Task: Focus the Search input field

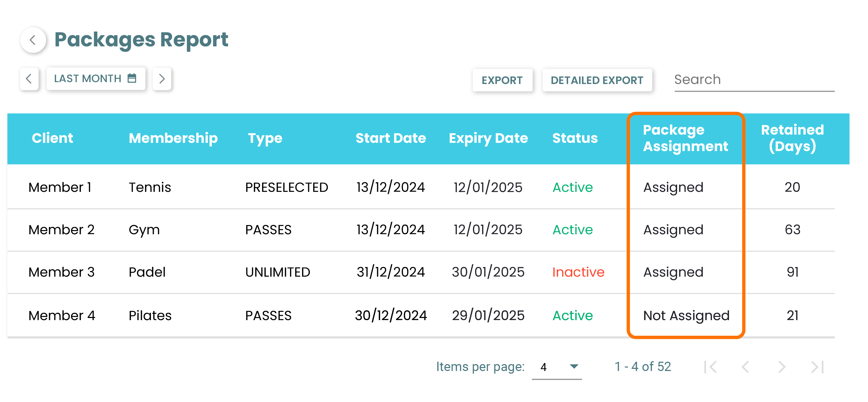Action: 754,80
